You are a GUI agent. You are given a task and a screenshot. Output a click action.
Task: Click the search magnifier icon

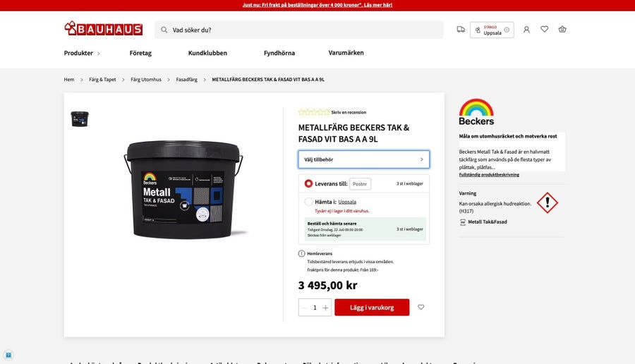(x=164, y=30)
